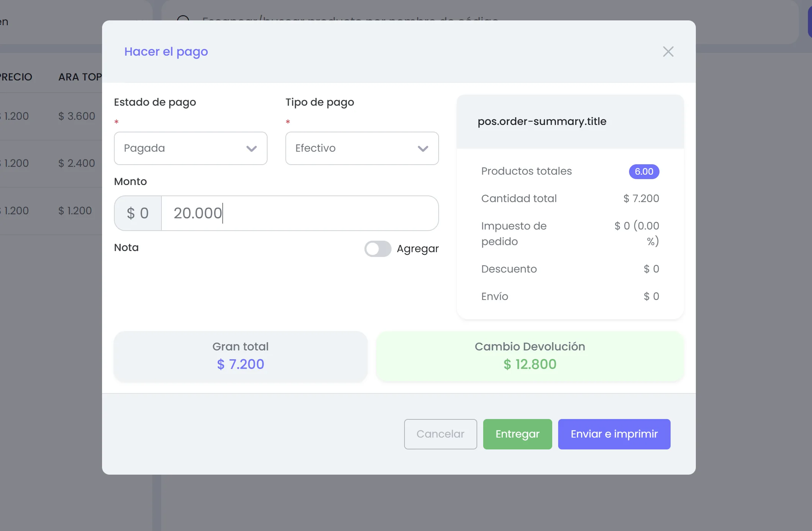Toggle the Agregar note switch

377,249
